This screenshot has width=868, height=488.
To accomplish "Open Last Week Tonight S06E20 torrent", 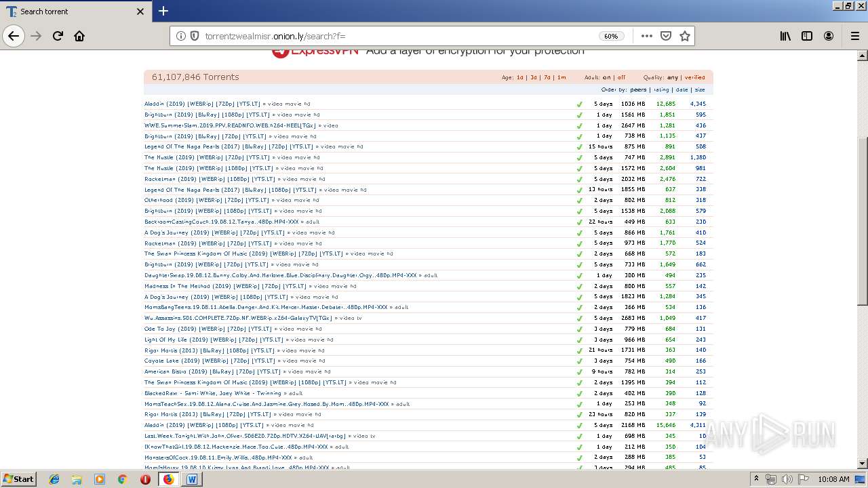I will [x=245, y=436].
